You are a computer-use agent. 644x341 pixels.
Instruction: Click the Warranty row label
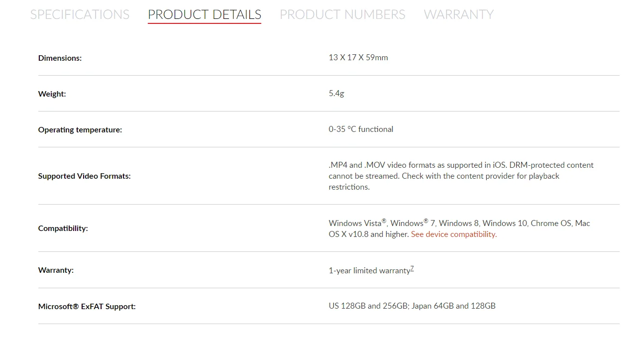[56, 270]
